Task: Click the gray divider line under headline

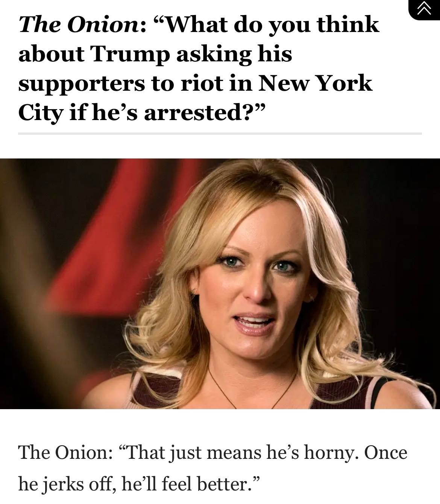Action: (220, 133)
